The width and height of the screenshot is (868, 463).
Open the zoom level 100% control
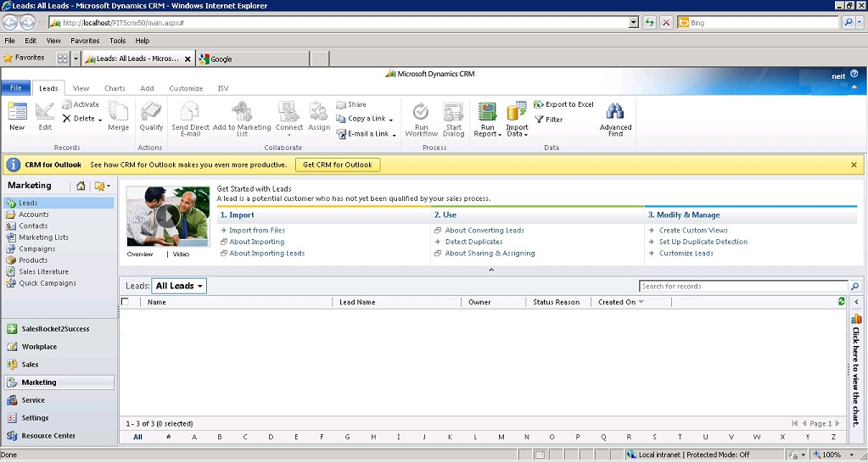(835, 455)
